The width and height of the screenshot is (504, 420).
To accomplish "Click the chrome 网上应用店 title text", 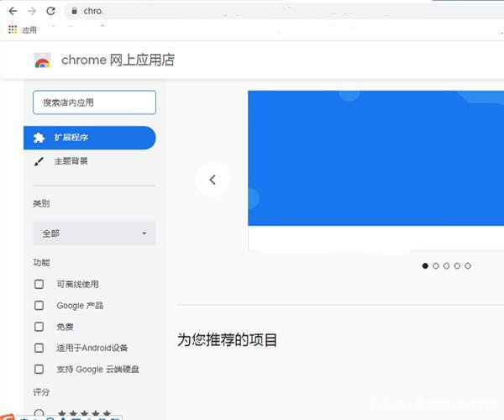I will point(118,60).
